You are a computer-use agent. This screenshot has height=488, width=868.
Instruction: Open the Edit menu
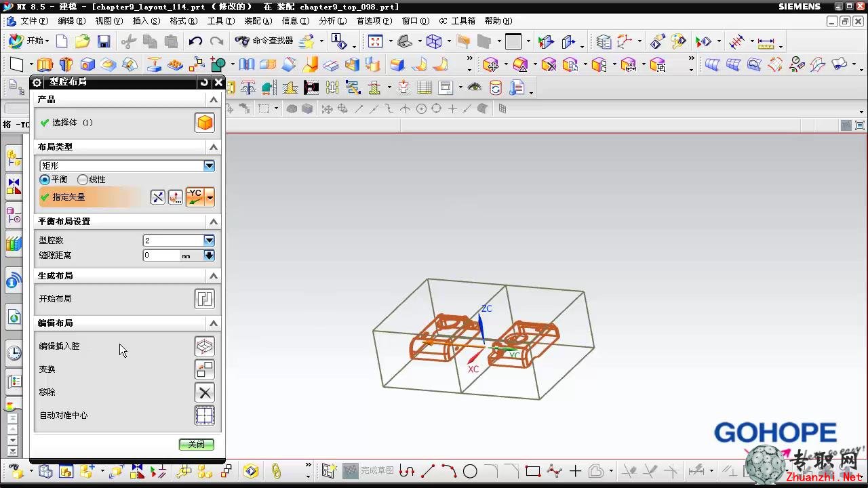[x=71, y=21]
